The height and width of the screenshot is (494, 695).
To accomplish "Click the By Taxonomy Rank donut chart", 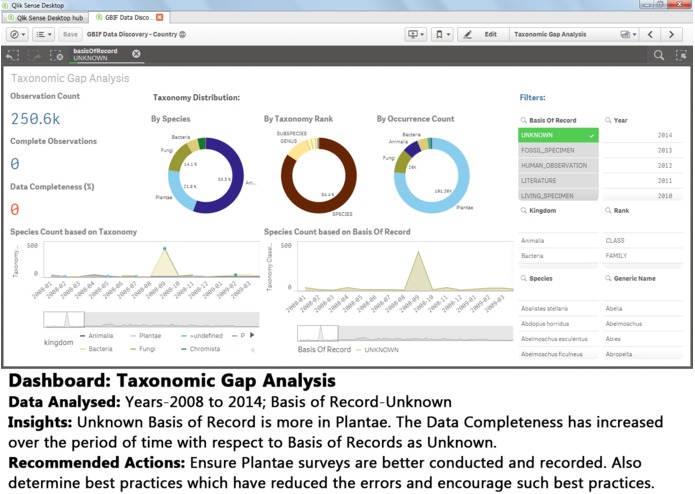I will pos(319,175).
